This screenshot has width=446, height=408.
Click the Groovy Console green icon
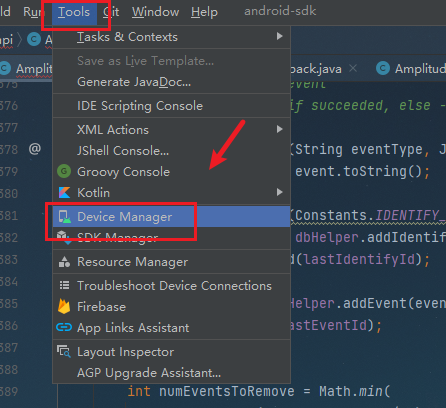pos(64,172)
